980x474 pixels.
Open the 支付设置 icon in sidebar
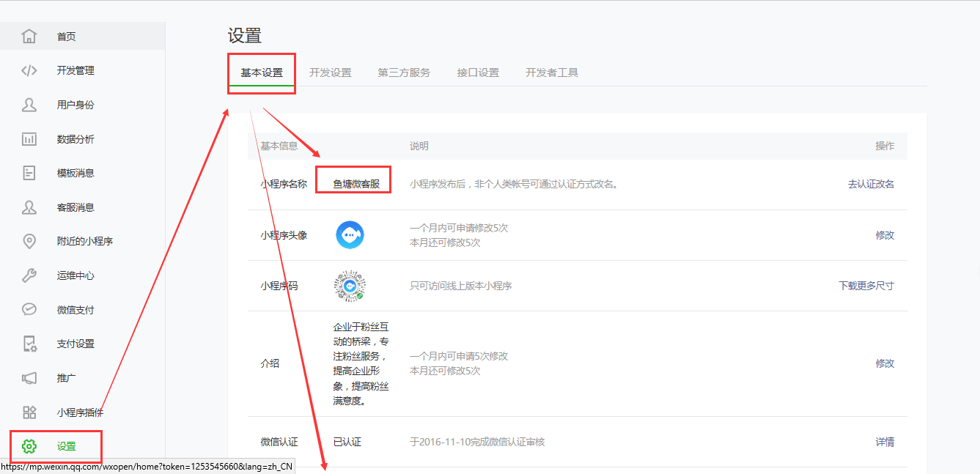point(29,344)
